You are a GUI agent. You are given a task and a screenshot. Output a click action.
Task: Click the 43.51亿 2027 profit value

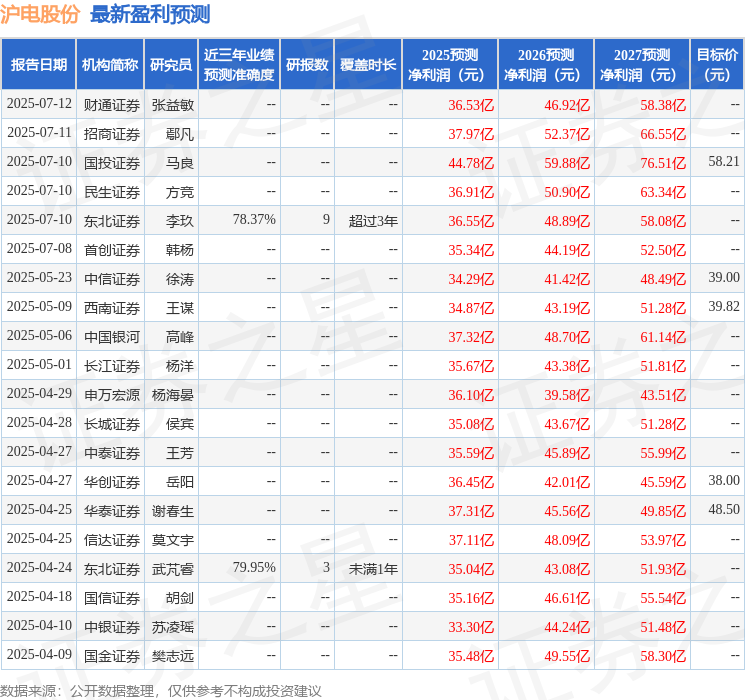click(x=663, y=395)
